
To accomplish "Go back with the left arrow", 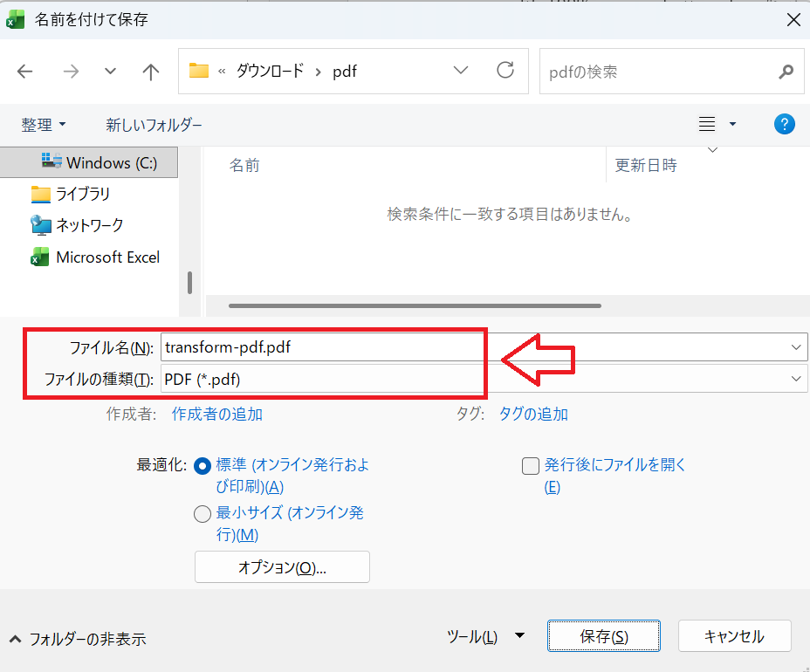I will pyautogui.click(x=24, y=72).
